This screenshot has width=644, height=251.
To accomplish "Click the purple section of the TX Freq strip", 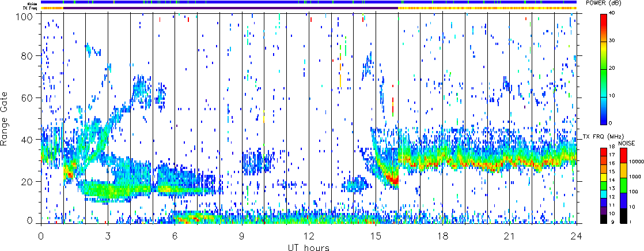I will [x=230, y=8].
